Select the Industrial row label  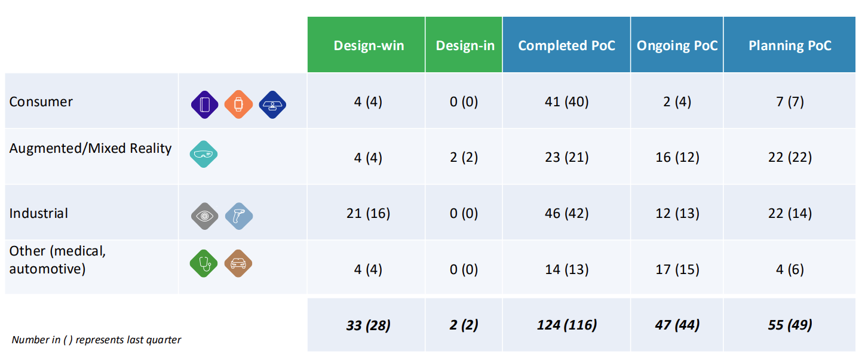39,213
